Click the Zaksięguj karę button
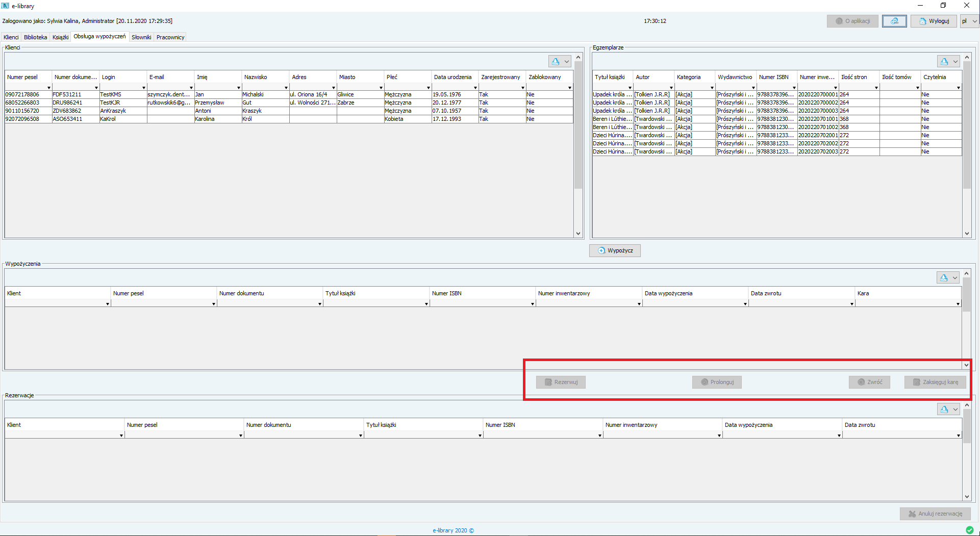Image resolution: width=980 pixels, height=536 pixels. click(935, 382)
